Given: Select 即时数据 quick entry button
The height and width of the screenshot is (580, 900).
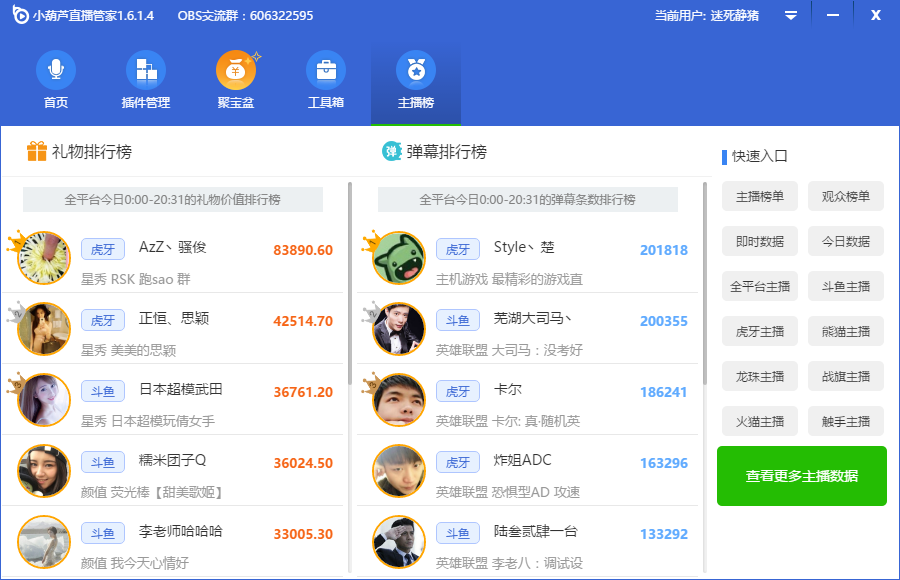Looking at the screenshot, I should (x=760, y=242).
